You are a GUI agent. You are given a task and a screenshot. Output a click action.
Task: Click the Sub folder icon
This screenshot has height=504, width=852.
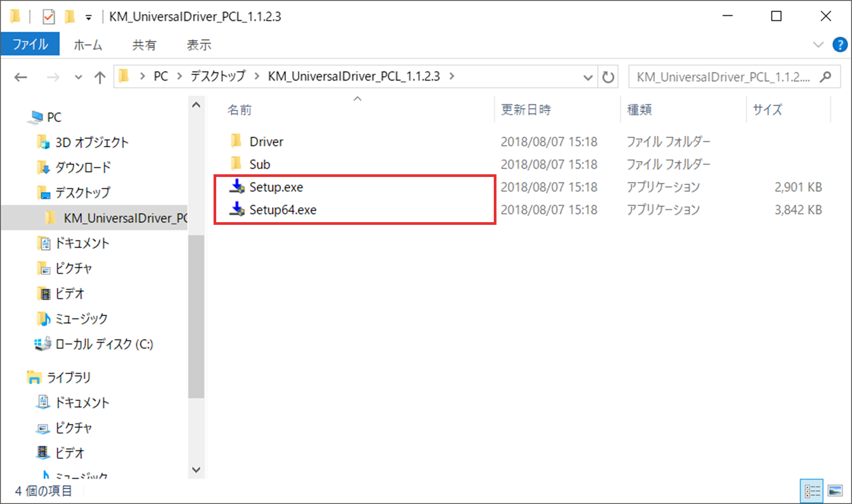point(236,164)
